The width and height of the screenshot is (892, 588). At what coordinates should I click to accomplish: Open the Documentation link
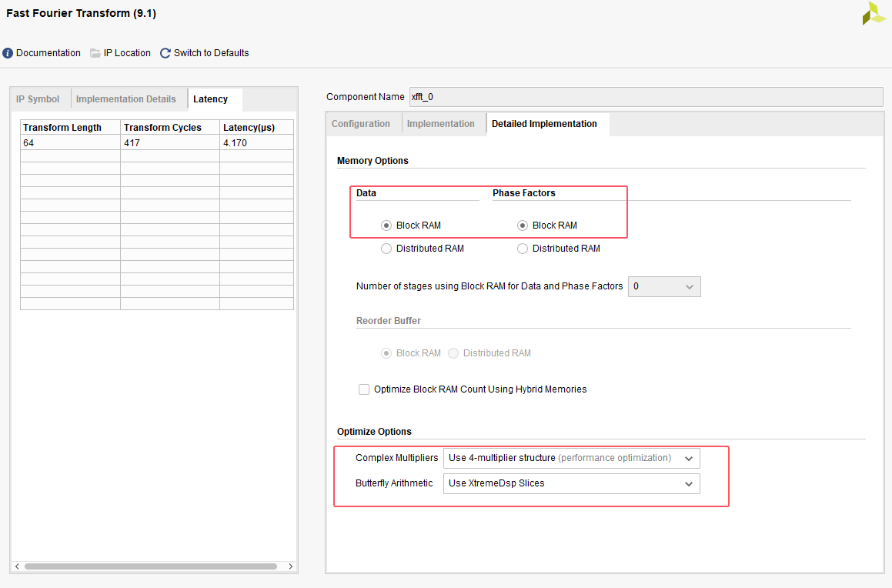pos(48,53)
